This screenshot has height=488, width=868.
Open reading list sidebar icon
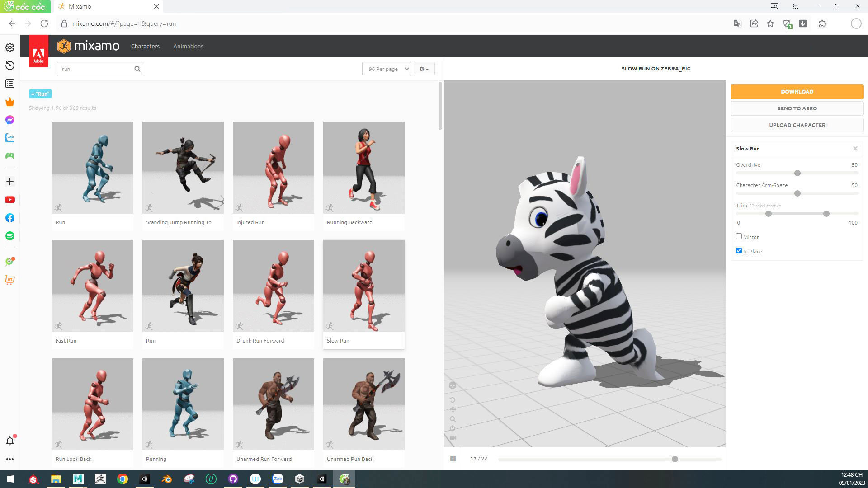pyautogui.click(x=10, y=84)
